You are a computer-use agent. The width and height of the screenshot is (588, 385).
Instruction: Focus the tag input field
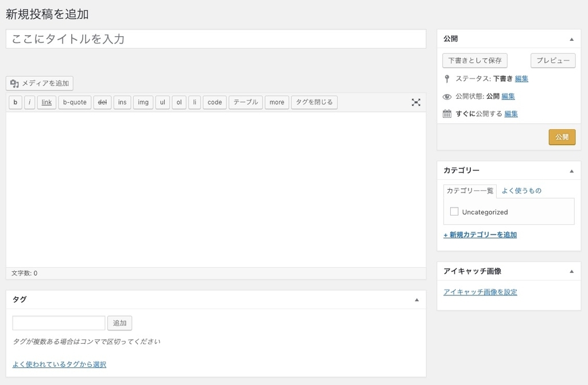pyautogui.click(x=59, y=323)
